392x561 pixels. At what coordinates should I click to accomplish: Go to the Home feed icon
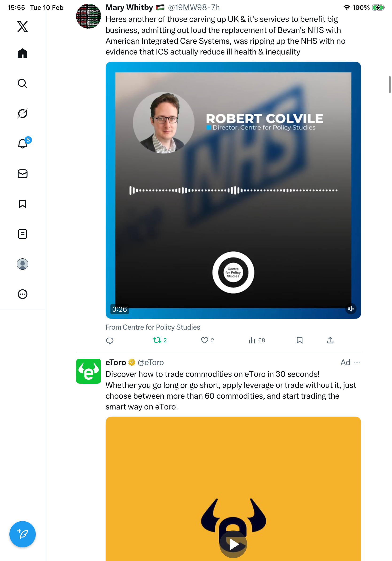[23, 53]
